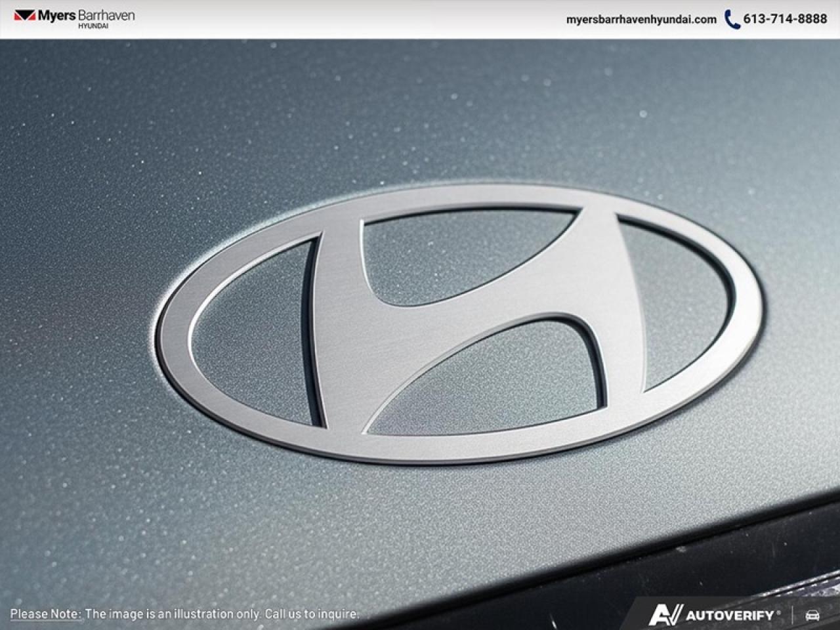Open the myersbarrhavenhyundai.com website link
This screenshot has width=840, height=630.
click(x=640, y=20)
